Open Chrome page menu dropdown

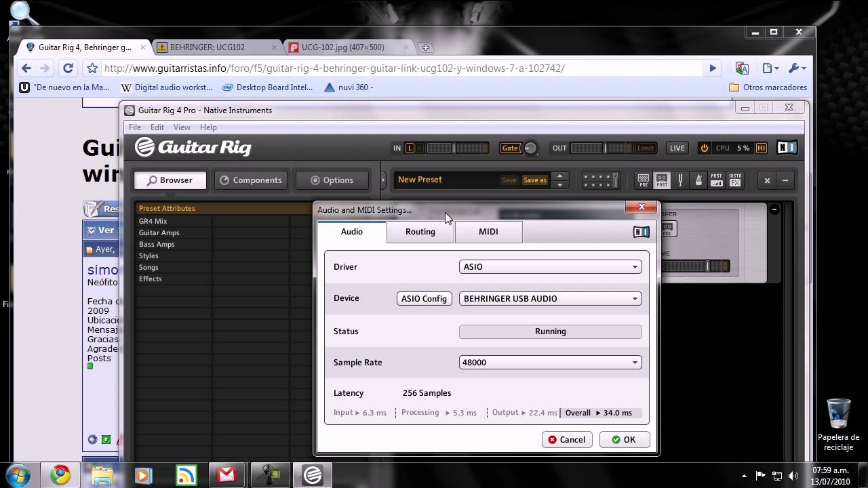coord(770,68)
